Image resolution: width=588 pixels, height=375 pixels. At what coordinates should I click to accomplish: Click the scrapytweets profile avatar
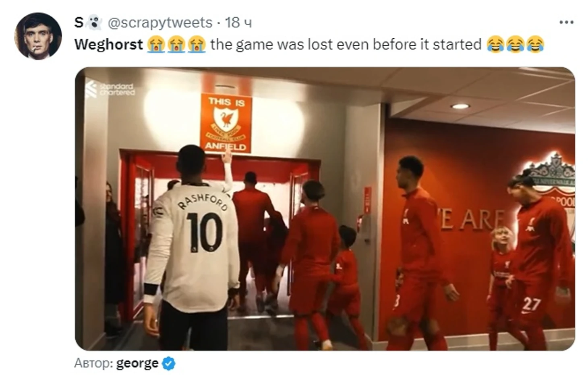[38, 36]
